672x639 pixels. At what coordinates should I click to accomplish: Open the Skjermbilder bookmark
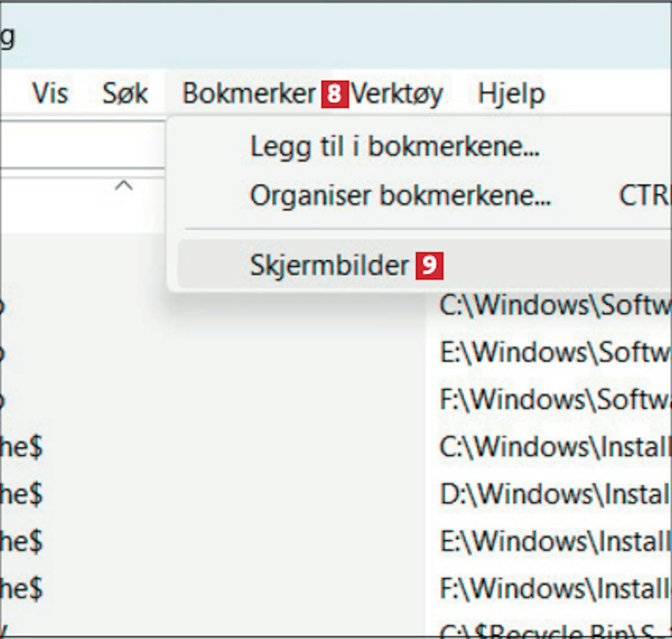tap(329, 265)
